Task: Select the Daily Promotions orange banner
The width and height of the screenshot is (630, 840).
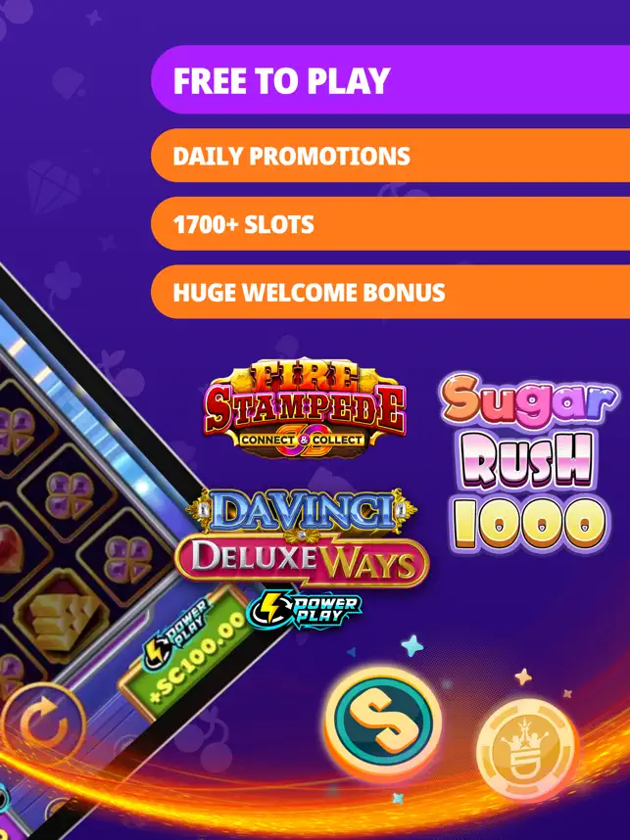Action: click(390, 156)
